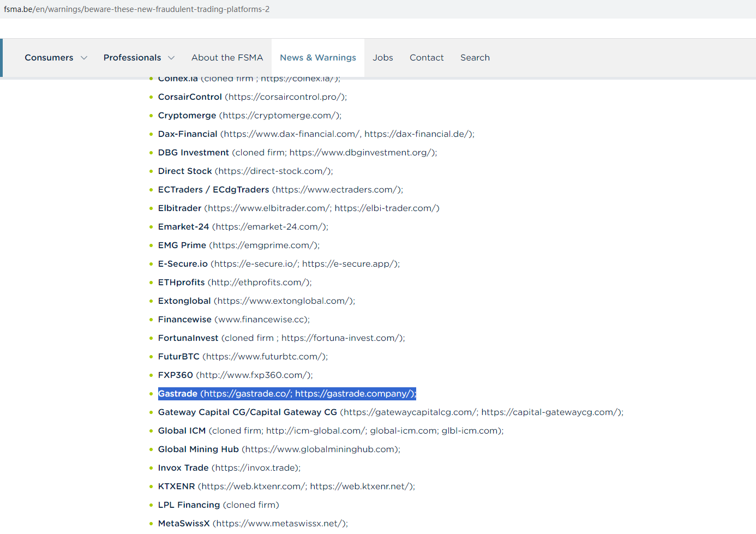756x534 pixels.
Task: Select the News & Warnings tab
Action: click(317, 58)
